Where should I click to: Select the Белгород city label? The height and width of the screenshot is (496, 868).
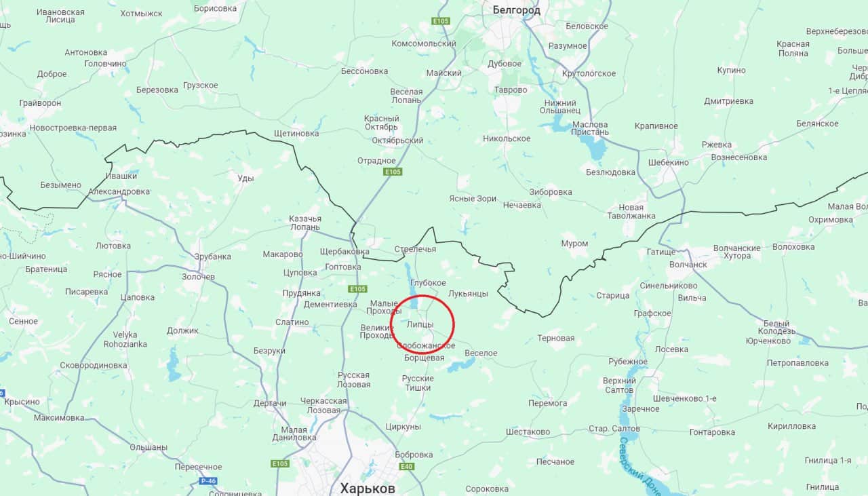[x=517, y=10]
